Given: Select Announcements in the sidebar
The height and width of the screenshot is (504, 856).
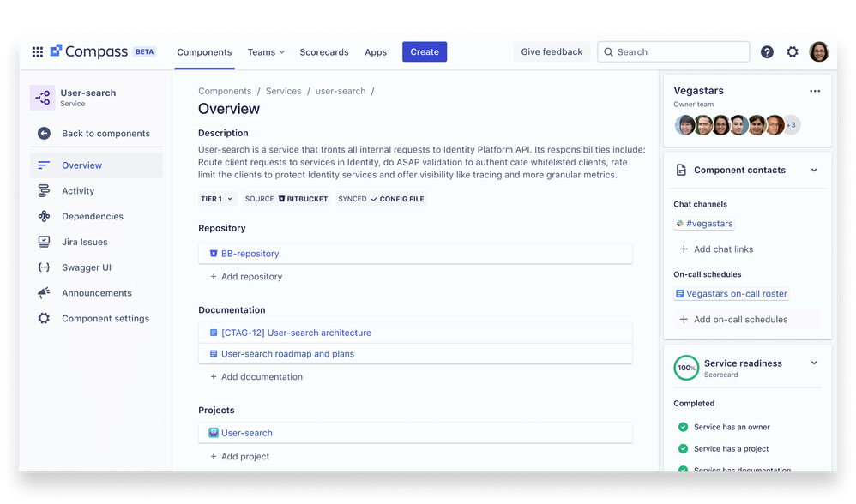Looking at the screenshot, I should 96,293.
